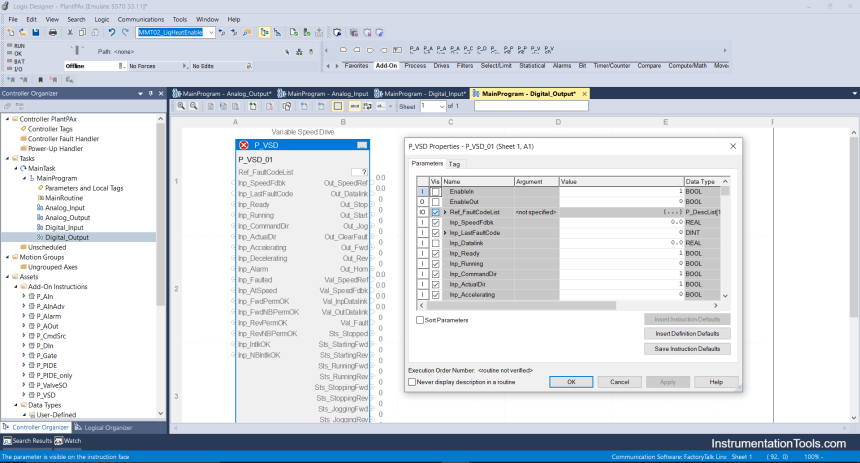Uncheck visibility for Inp_SpeedFdbk

coord(435,223)
